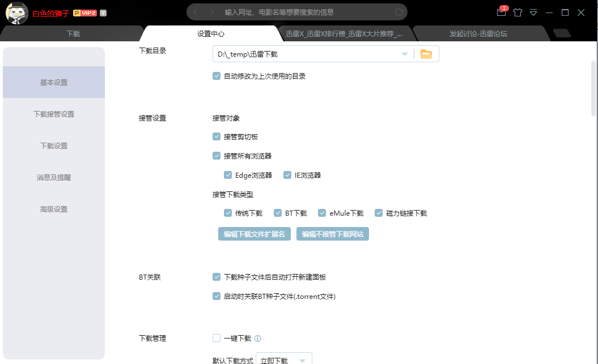Open the main menu chevron in titlebar
Viewport: 598px width, 364px height.
[x=534, y=12]
